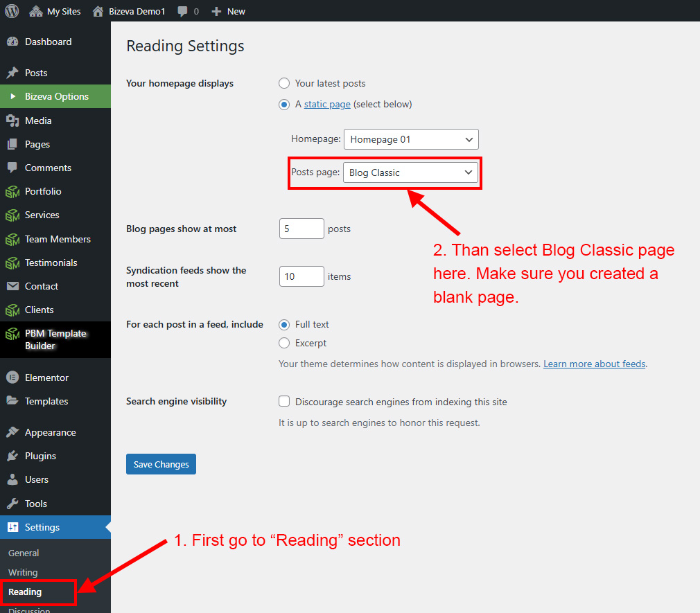Click the WordPress logo icon
The image size is (700, 613).
(12, 11)
